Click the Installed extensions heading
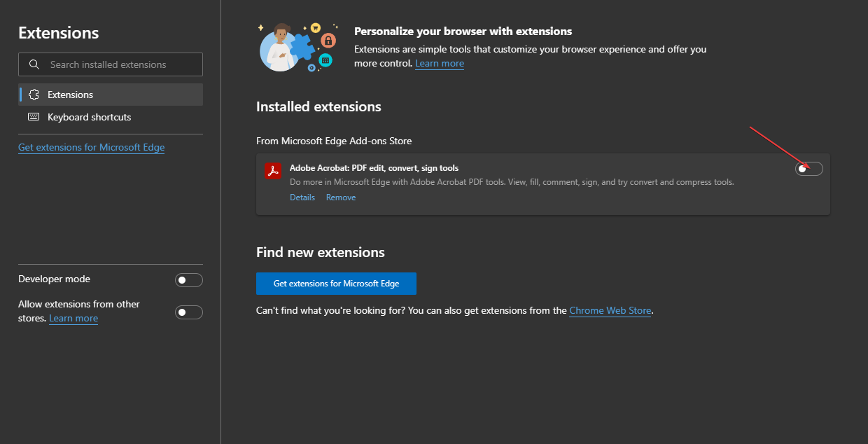Screen dimensions: 868x444 [318, 106]
